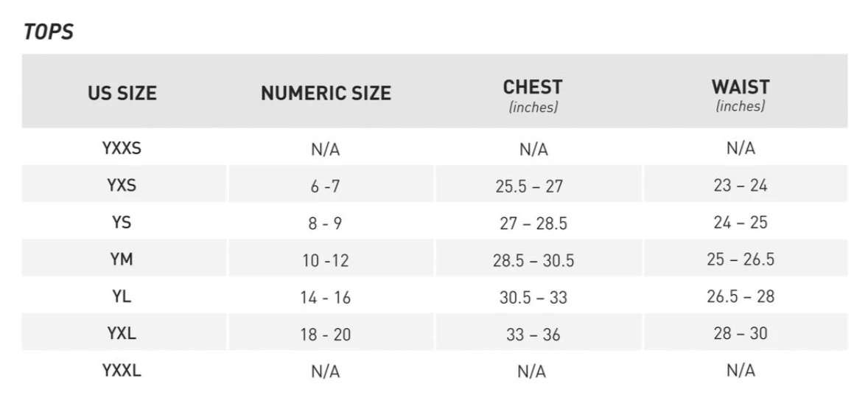The width and height of the screenshot is (868, 398).
Task: Click the YXXL size label
Action: [122, 370]
